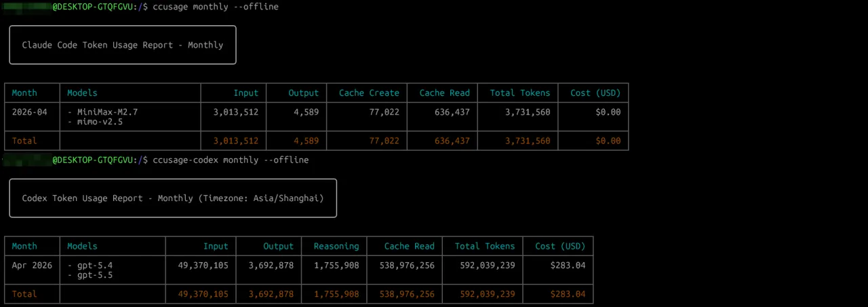Click the orange 592,039,239 total tokens value
The image size is (868, 307).
484,294
